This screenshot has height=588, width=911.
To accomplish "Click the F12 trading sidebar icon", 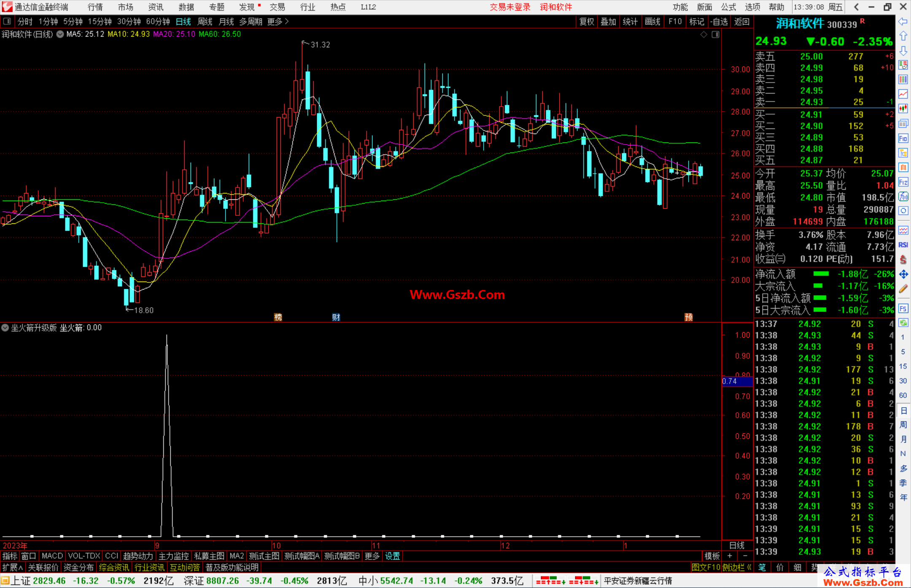I will (903, 182).
